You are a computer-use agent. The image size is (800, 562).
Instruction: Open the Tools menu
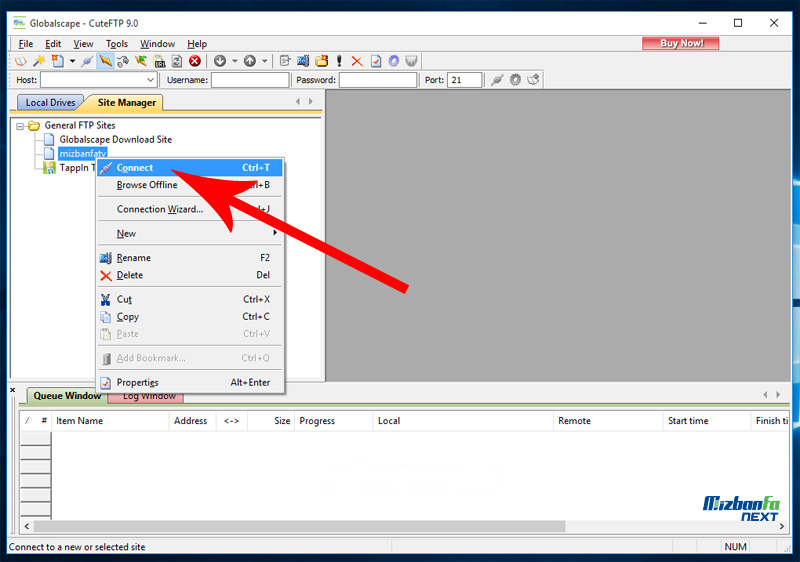[x=117, y=44]
